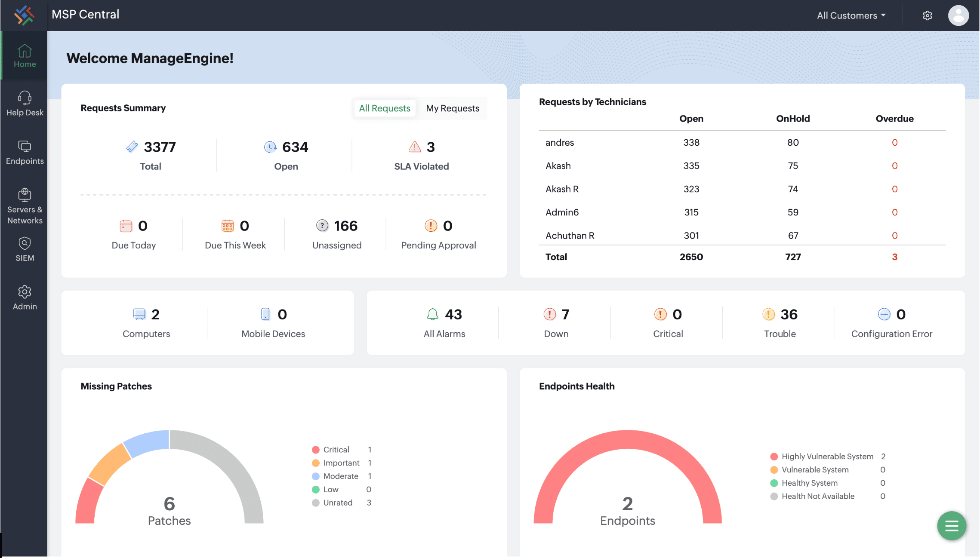Image resolution: width=980 pixels, height=558 pixels.
Task: Click the Unrated grey legend dot
Action: click(316, 503)
